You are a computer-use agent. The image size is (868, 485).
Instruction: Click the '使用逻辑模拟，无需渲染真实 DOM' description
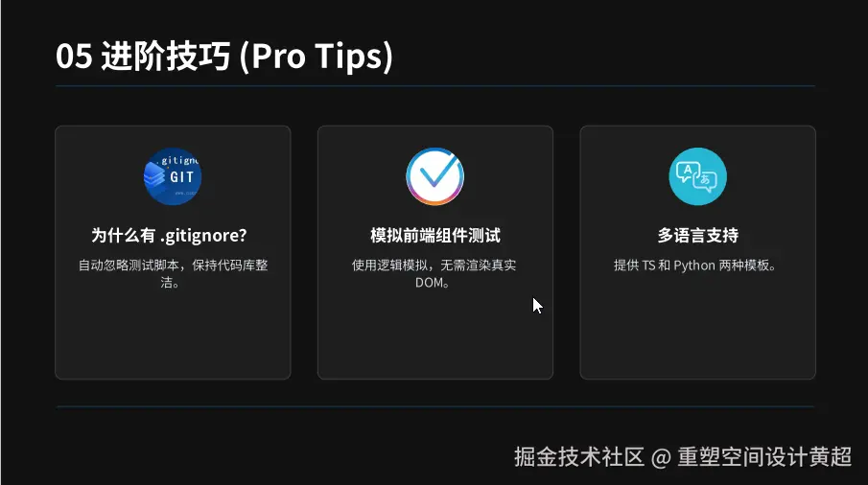(434, 274)
